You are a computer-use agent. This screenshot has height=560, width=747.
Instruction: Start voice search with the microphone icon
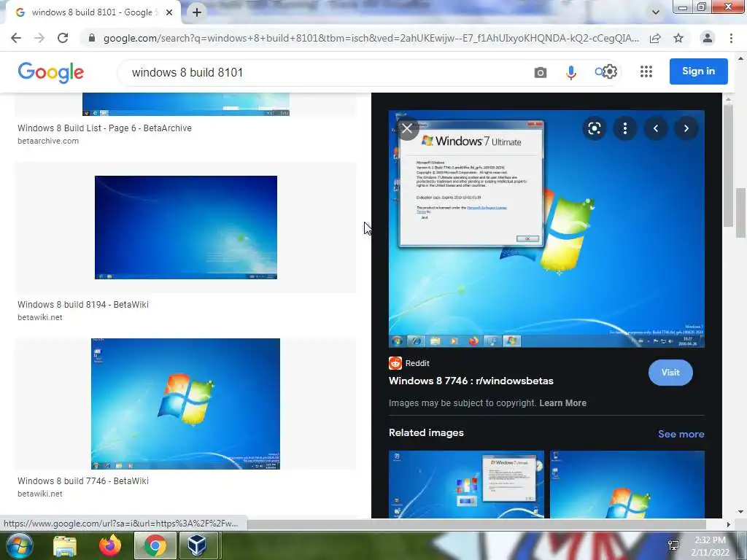[x=570, y=72]
